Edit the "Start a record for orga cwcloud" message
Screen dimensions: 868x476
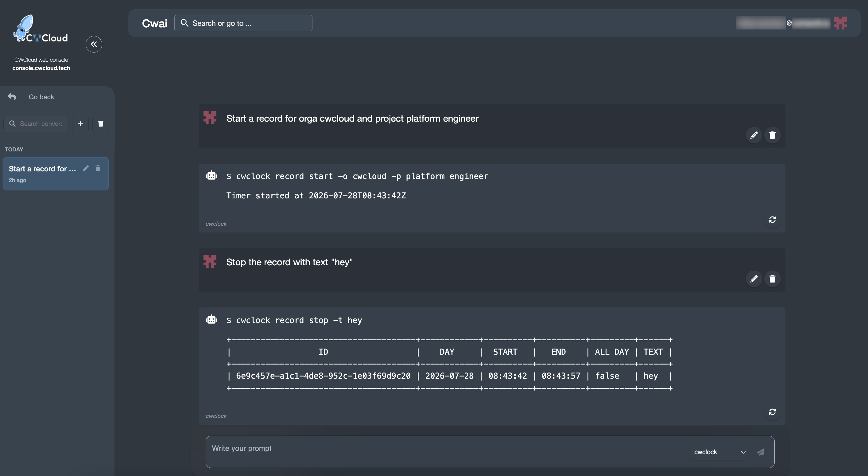[x=754, y=135]
